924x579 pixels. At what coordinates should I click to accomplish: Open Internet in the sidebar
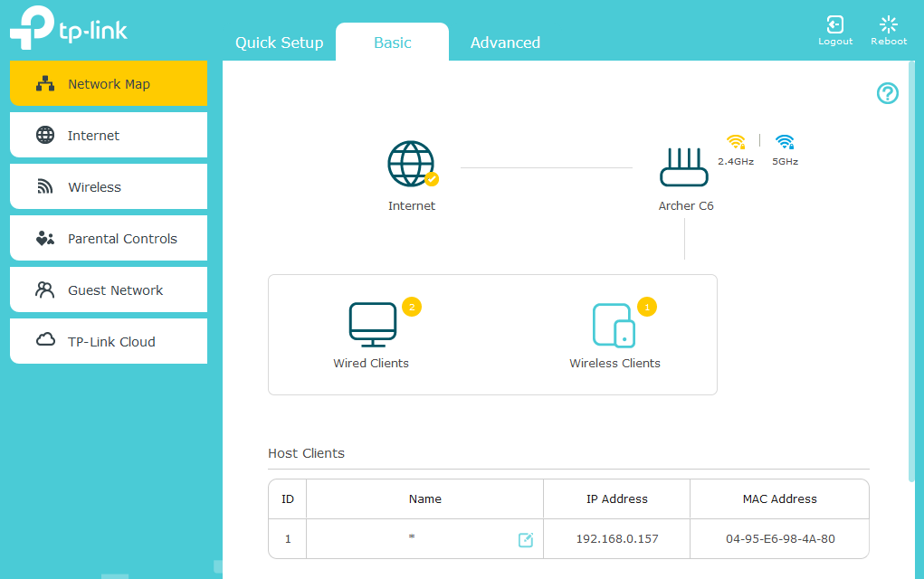(109, 136)
